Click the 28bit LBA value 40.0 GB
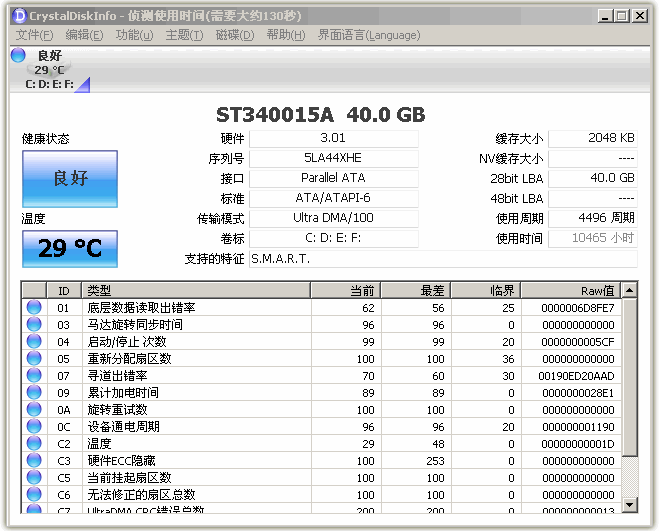 (593, 178)
